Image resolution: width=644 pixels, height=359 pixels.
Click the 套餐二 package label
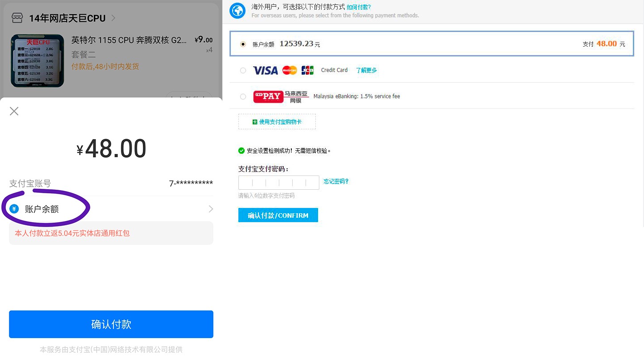(84, 55)
